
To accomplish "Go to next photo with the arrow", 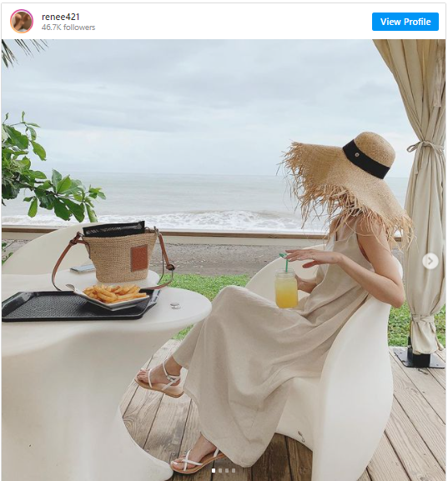I will click(430, 261).
